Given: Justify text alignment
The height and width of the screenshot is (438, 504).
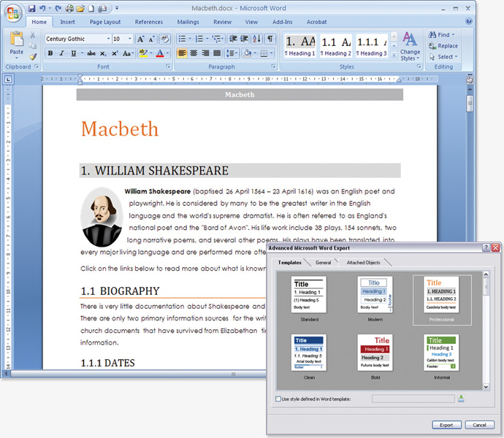Looking at the screenshot, I should (217, 53).
